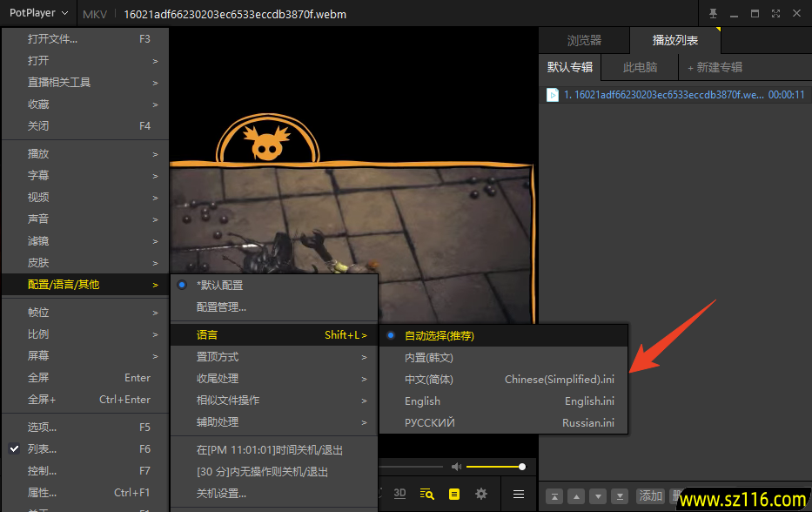Open the playlist search icon
Screen dimensions: 812x512
coord(426,494)
